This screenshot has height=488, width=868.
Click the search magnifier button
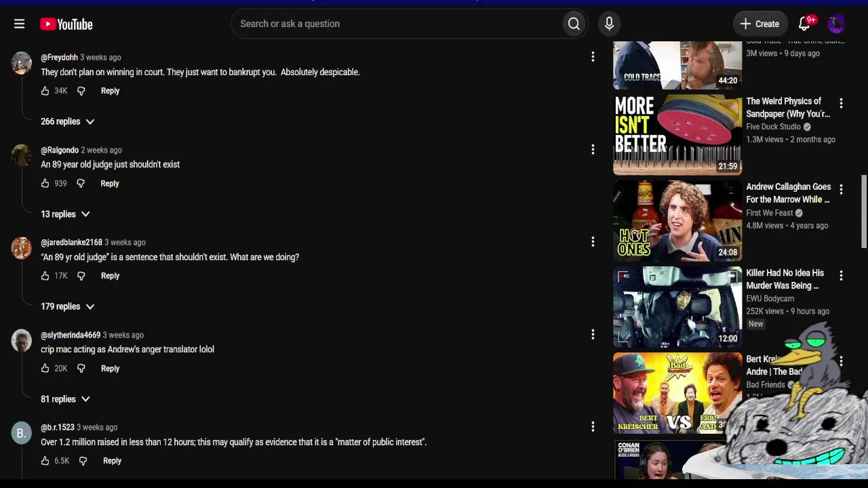574,24
